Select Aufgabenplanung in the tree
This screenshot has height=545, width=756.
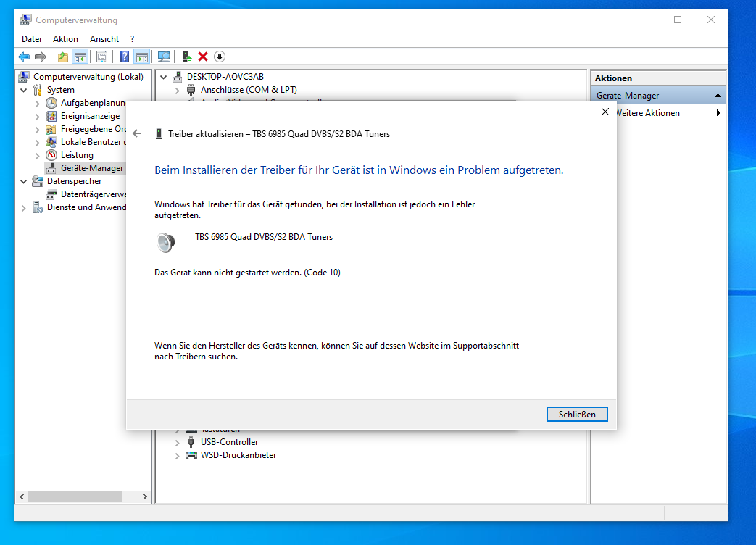(x=93, y=103)
